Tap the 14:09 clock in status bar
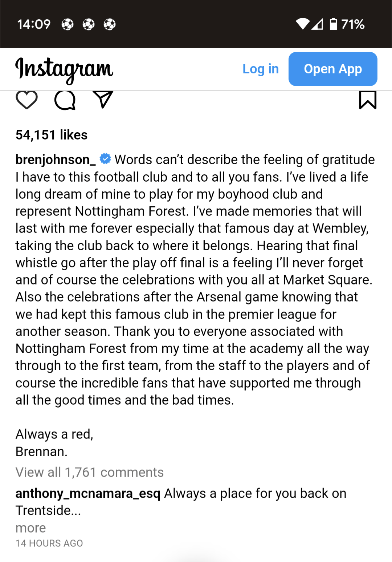Viewport: 392px width, 562px height. click(34, 24)
